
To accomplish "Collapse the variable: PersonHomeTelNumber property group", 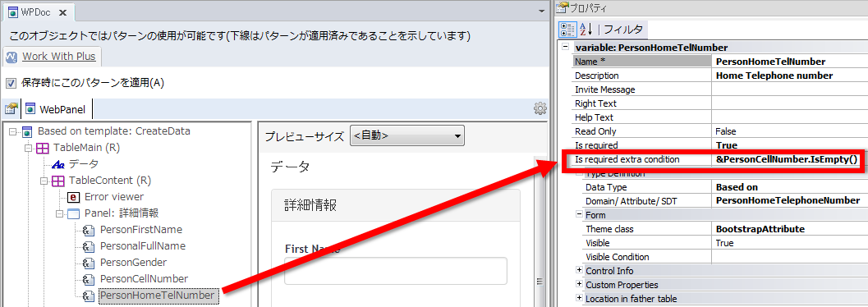I will tap(565, 47).
